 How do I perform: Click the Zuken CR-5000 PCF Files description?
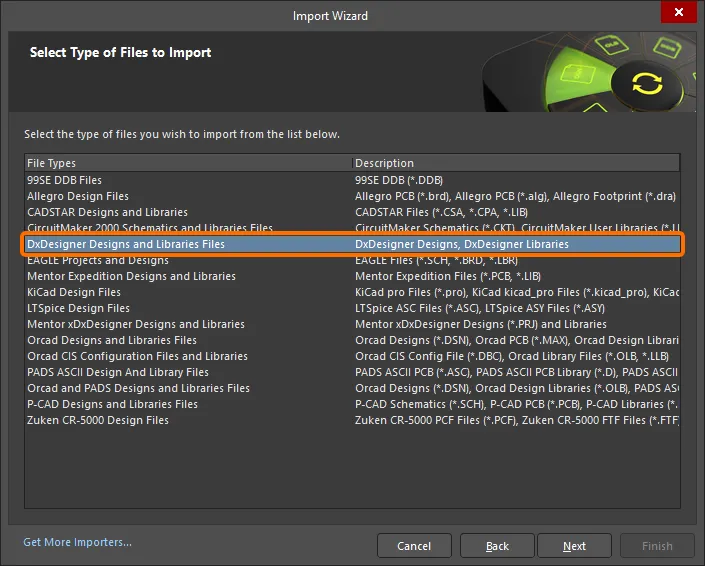517,420
